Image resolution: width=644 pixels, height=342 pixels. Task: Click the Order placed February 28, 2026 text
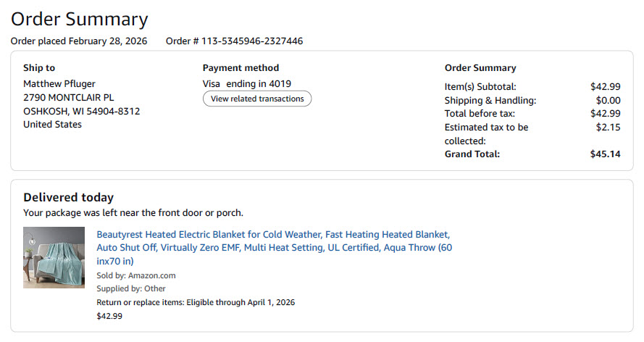click(x=79, y=41)
